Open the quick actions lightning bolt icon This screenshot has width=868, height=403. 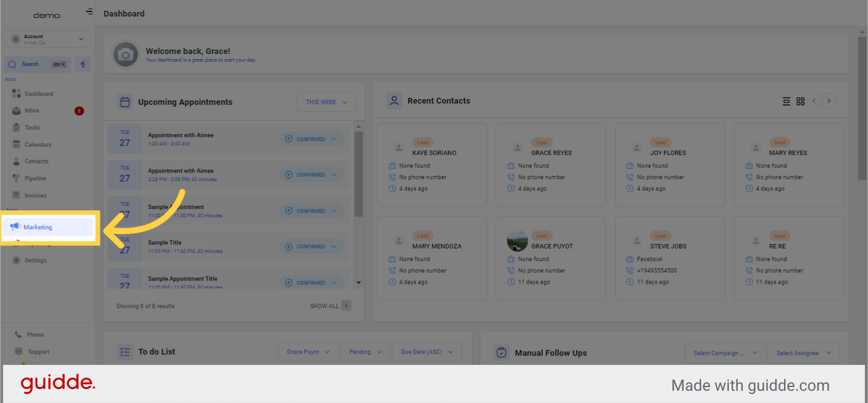[x=83, y=64]
